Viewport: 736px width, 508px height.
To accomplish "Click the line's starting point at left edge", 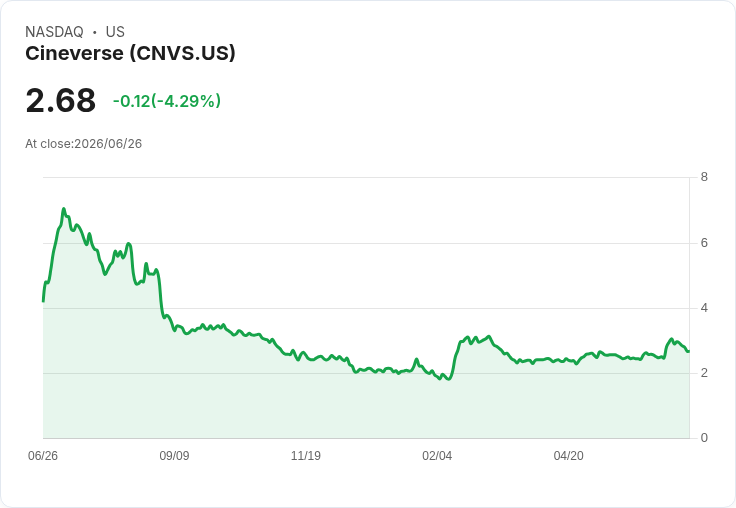I will [x=43, y=301].
